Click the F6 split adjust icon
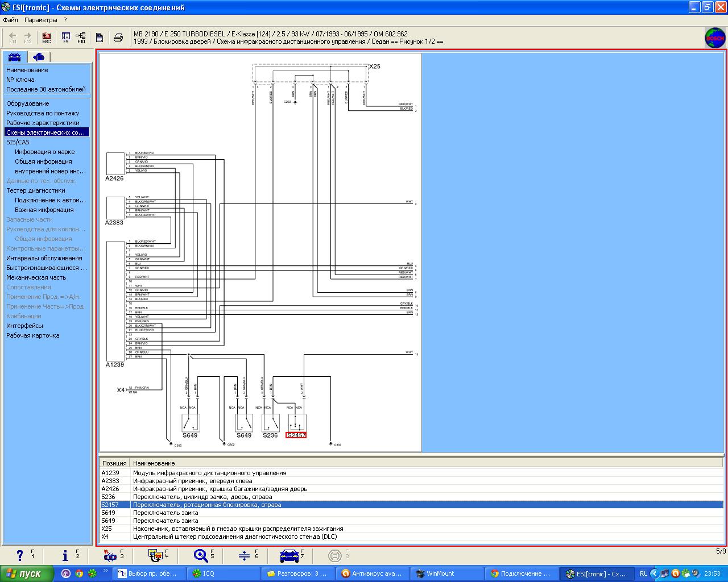Image resolution: width=728 pixels, height=582 pixels. click(x=247, y=555)
